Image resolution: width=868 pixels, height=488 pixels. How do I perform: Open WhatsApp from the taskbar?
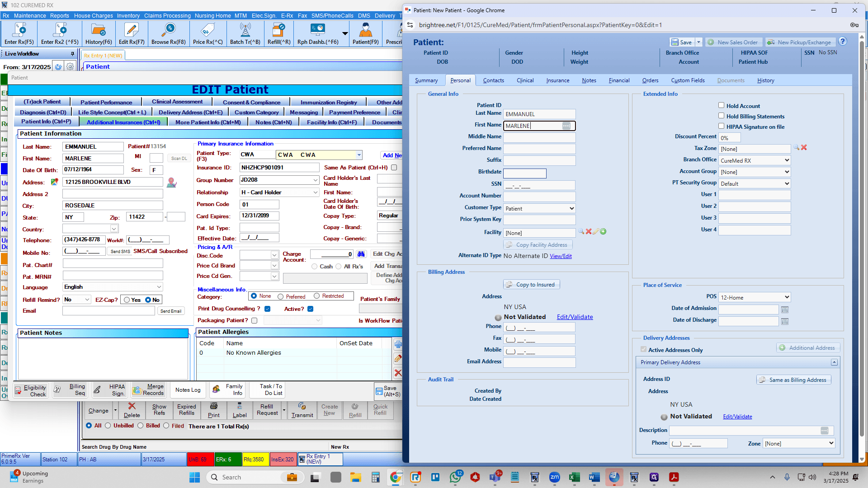click(x=455, y=477)
